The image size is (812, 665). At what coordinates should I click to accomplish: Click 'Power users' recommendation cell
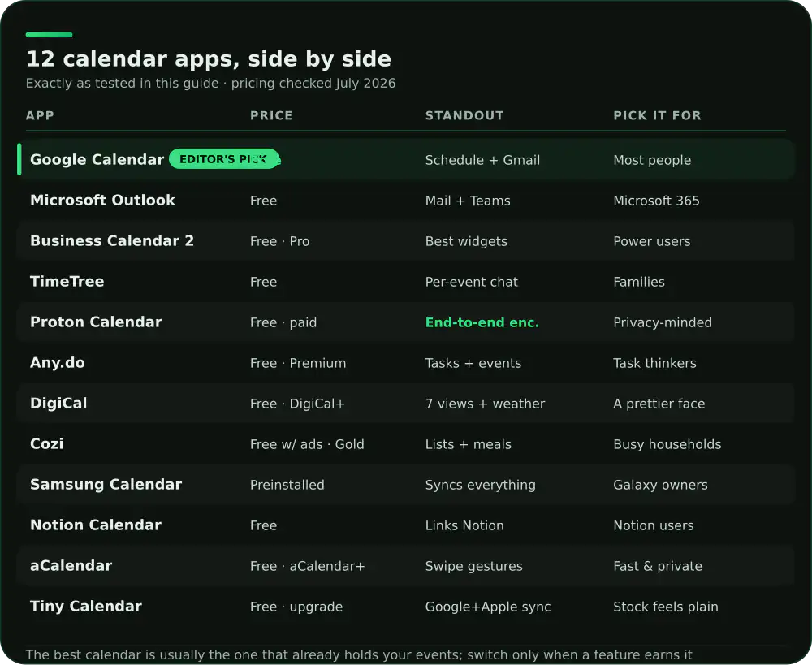click(652, 241)
